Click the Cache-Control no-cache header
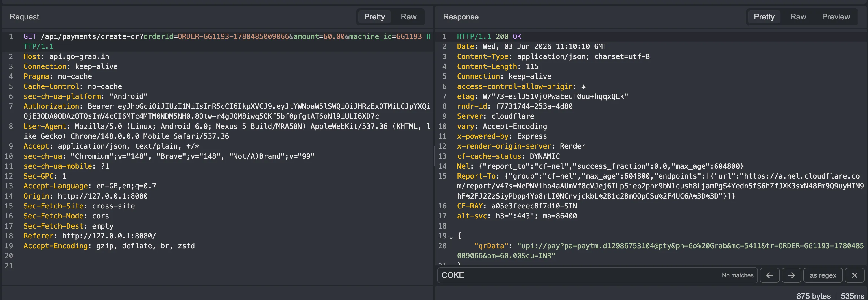868x300 pixels. 73,87
